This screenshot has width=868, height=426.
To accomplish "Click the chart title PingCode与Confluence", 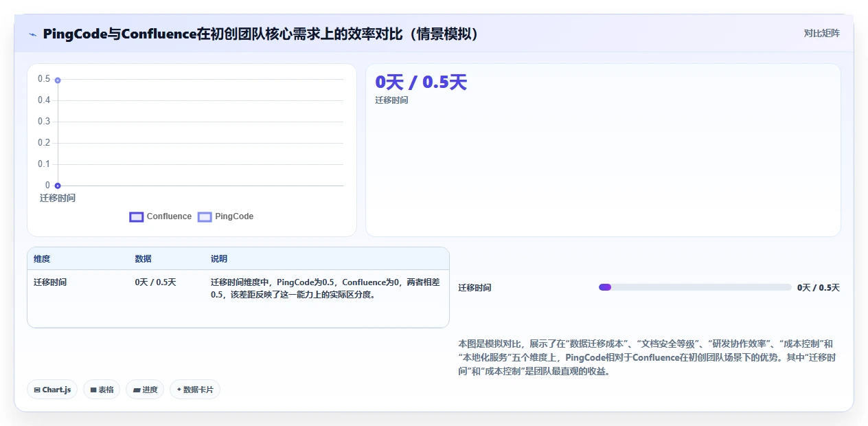I will (260, 34).
